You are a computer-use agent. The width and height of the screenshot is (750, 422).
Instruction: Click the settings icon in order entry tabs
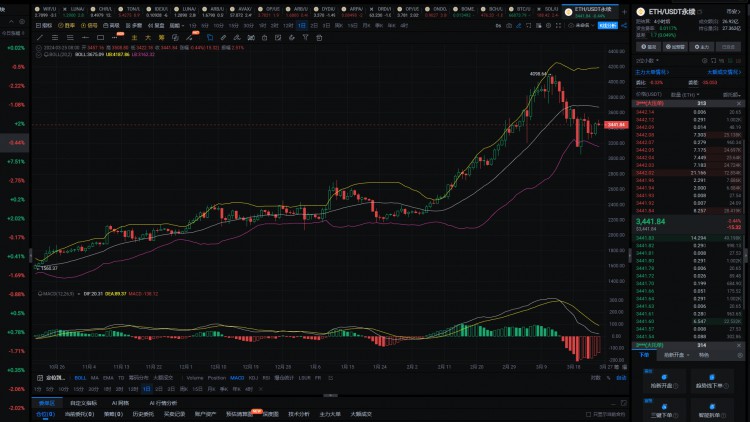[740, 355]
